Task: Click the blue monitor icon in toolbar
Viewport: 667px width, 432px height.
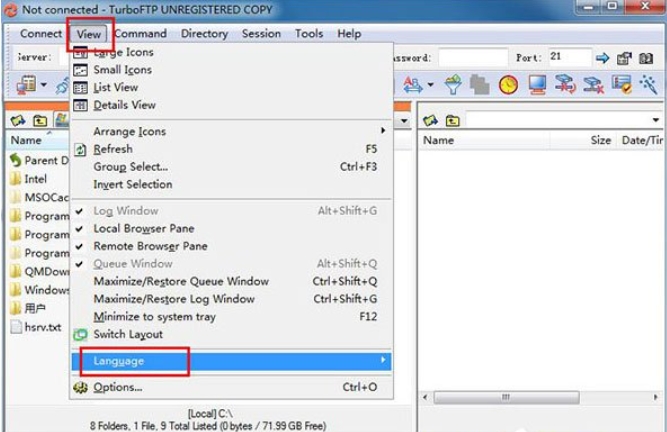Action: (537, 85)
